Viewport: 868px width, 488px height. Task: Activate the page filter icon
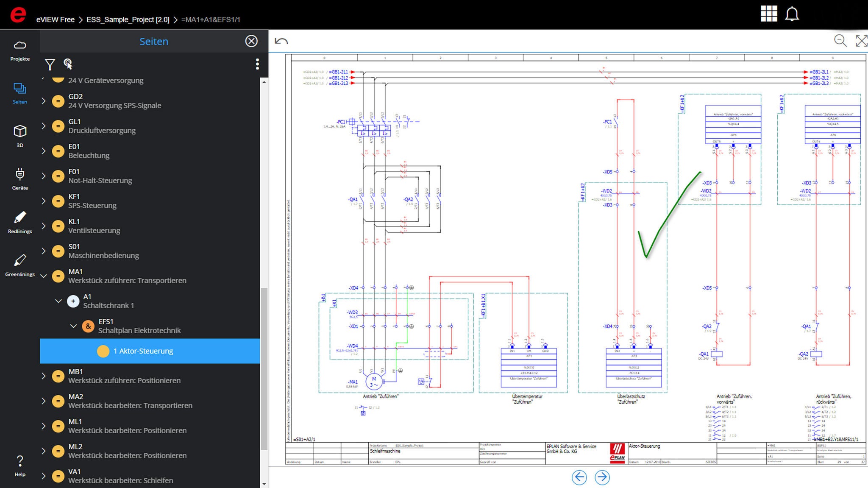(x=50, y=64)
